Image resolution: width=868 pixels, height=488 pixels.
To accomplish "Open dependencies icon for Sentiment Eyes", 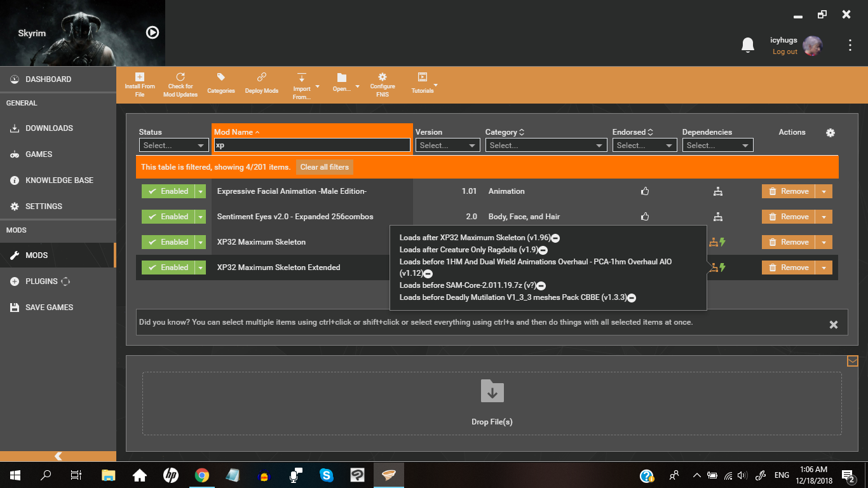I will (717, 217).
